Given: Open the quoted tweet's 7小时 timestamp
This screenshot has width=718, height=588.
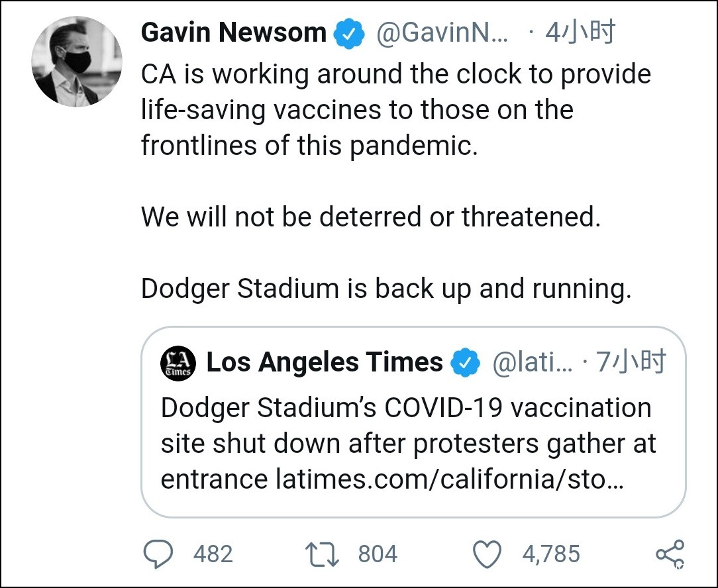Looking at the screenshot, I should [x=632, y=362].
